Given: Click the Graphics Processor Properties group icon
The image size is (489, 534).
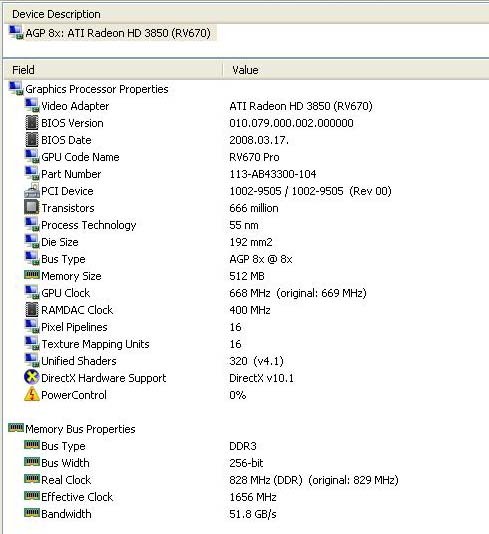Looking at the screenshot, I should (16, 89).
